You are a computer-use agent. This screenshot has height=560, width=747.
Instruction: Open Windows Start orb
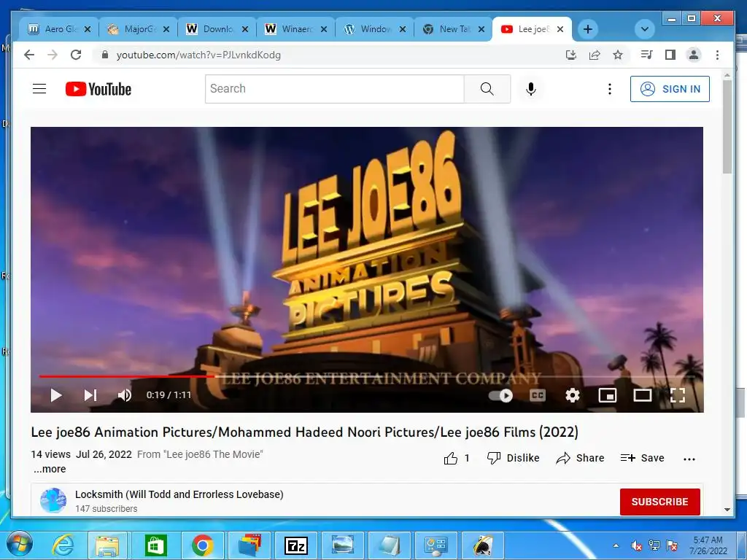coord(19,545)
